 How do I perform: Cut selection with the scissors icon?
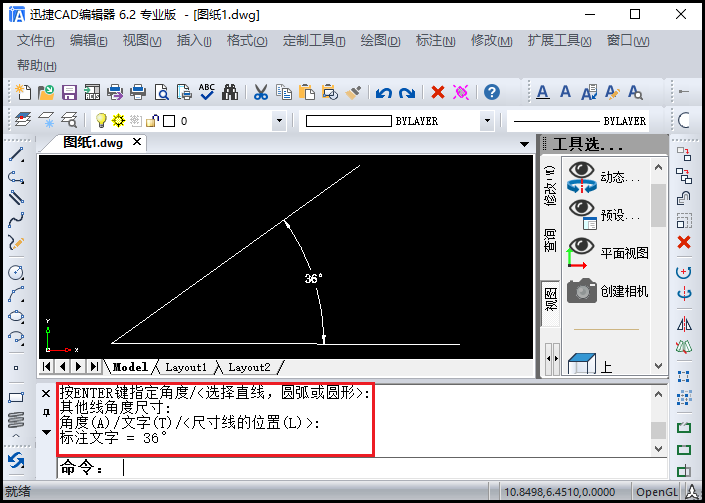pyautogui.click(x=261, y=92)
